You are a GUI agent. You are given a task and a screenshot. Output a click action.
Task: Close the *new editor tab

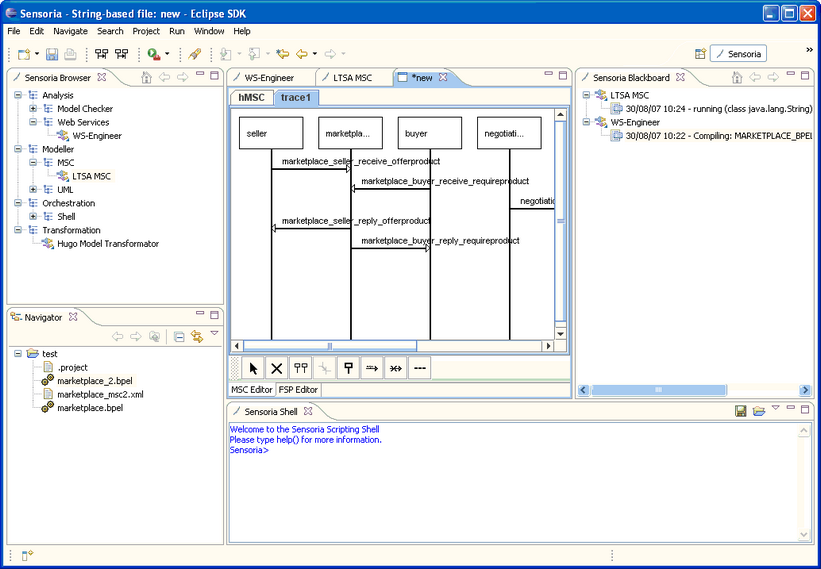click(443, 77)
